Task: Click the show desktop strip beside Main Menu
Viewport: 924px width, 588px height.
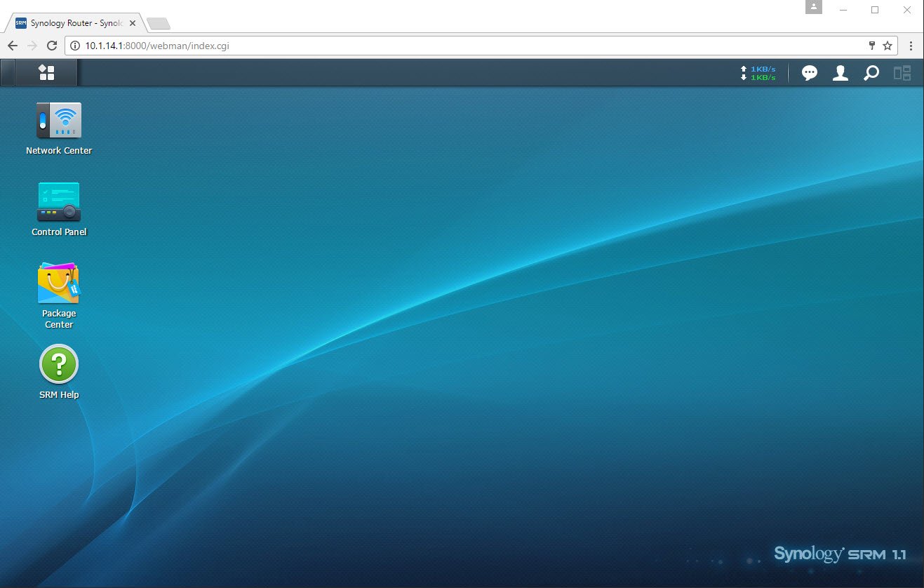Action: [x=8, y=72]
